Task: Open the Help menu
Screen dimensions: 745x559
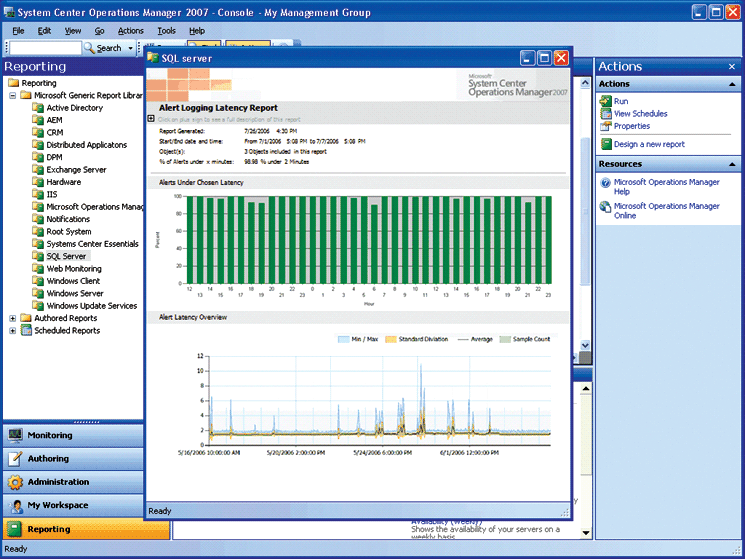Action: (x=197, y=31)
